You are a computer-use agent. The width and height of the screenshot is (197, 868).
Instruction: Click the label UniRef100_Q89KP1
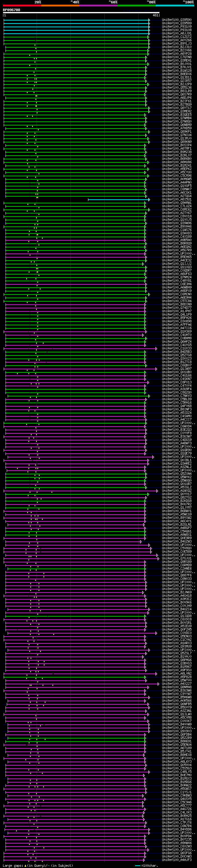tap(177, 131)
